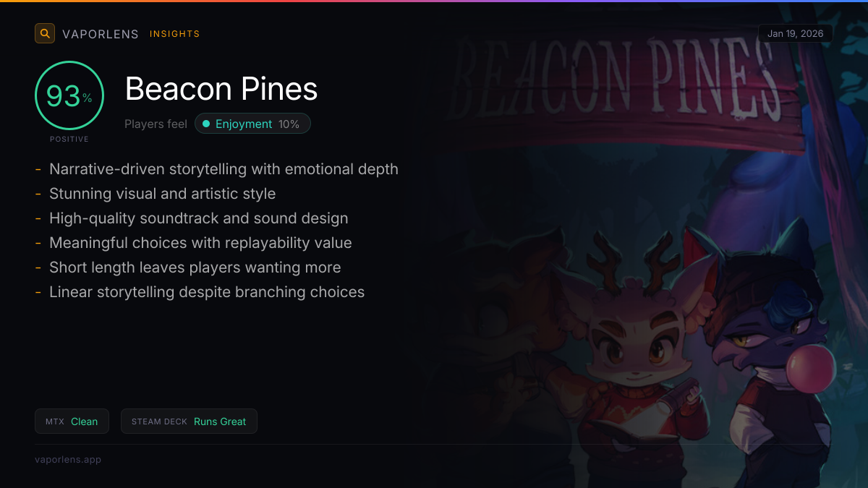Click the Beacon Pines game title
Viewport: 868px width, 488px height.
[221, 89]
